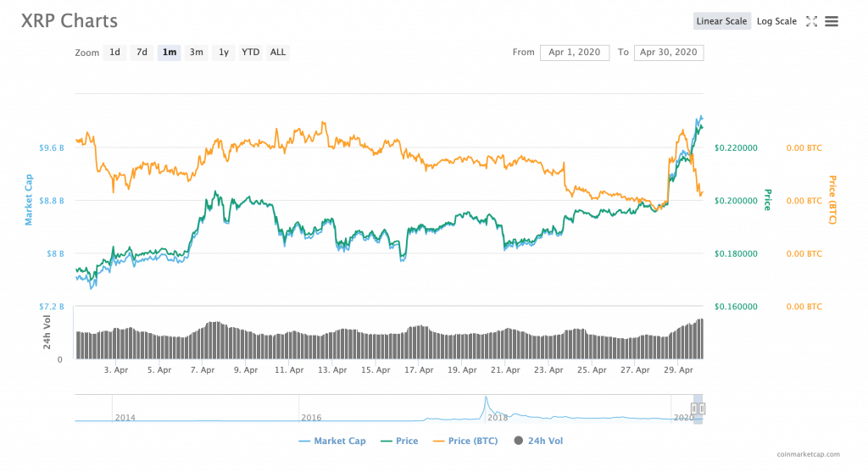Toggle 24h Vol legend item
Screen dimensions: 868x472
click(x=538, y=441)
